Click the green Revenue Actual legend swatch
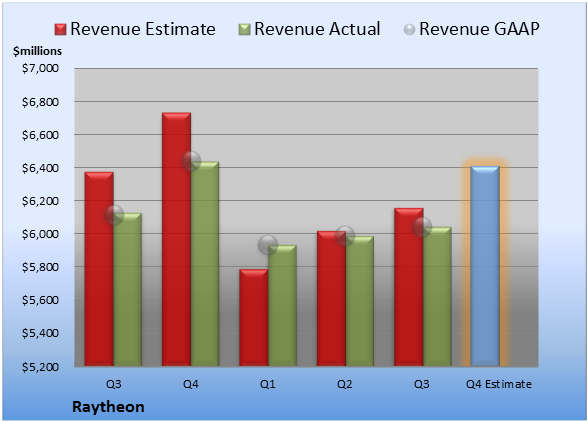The width and height of the screenshot is (588, 422). (x=244, y=30)
